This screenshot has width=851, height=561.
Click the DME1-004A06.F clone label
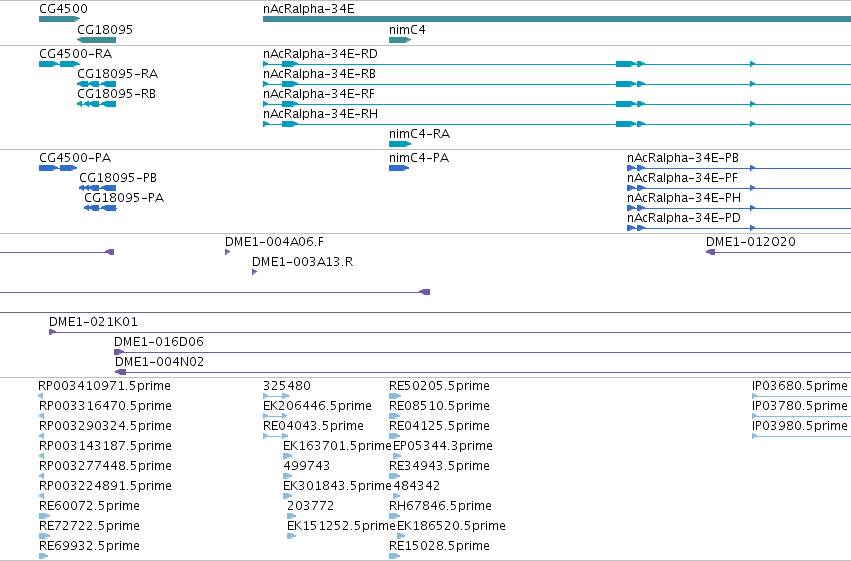pos(275,242)
